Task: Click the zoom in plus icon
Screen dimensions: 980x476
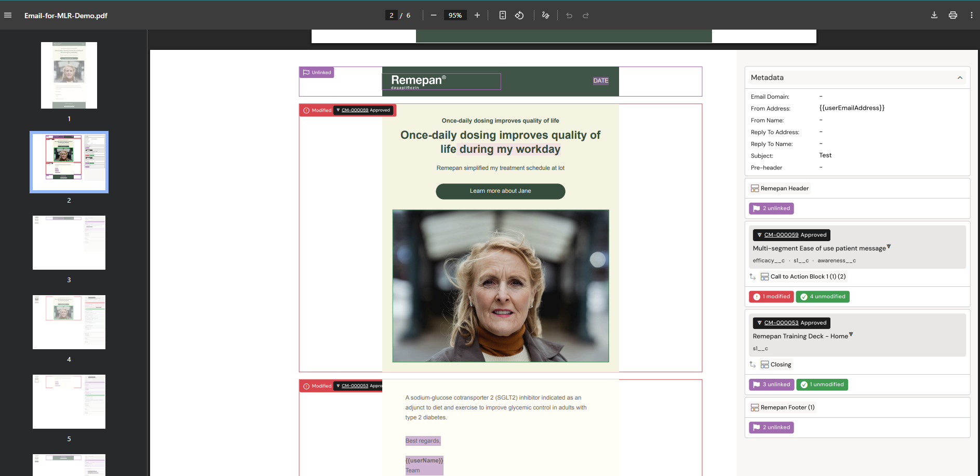Action: coord(477,15)
